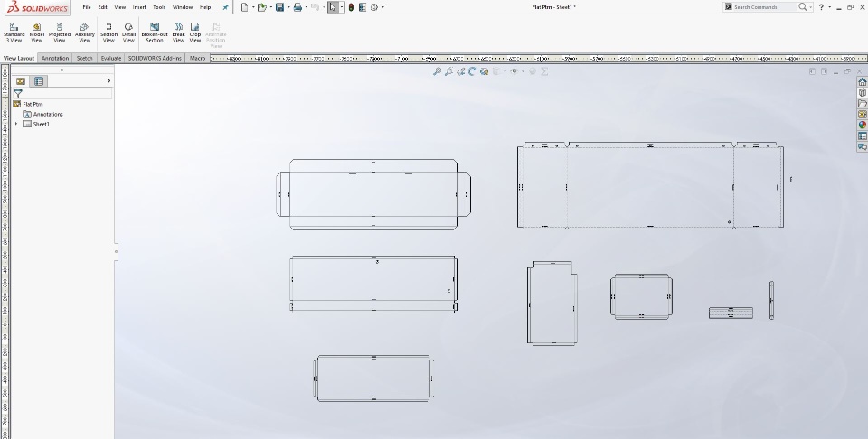Insert a Model View
Viewport: 868px width, 439px height.
(x=36, y=33)
